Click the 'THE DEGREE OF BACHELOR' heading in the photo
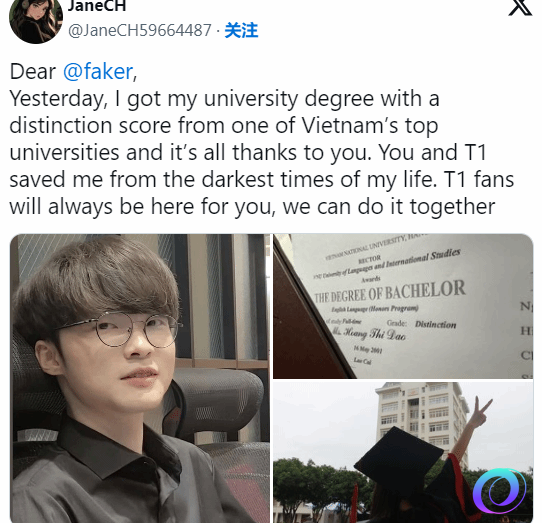This screenshot has width=542, height=523. tap(390, 292)
